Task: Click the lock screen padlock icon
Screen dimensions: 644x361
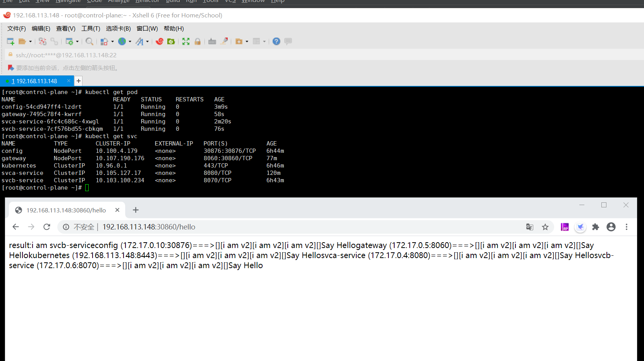Action: [197, 41]
